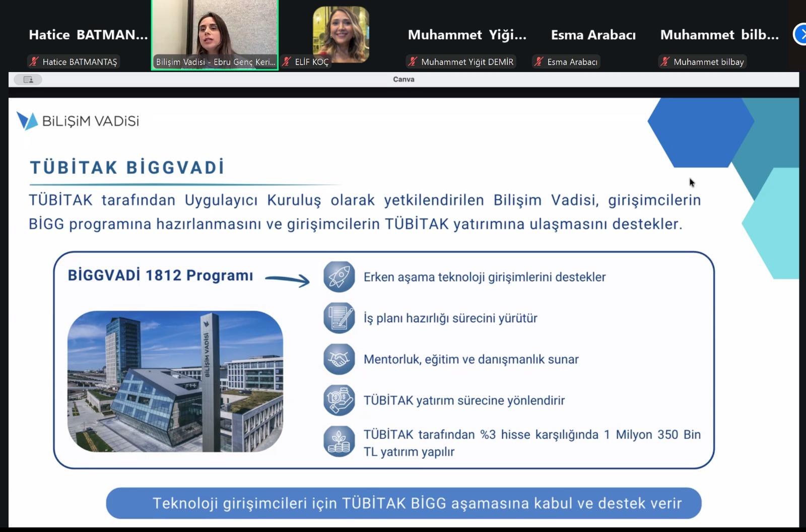
Task: Click the blue TÜBİTAK BİGG banner
Action: [404, 503]
